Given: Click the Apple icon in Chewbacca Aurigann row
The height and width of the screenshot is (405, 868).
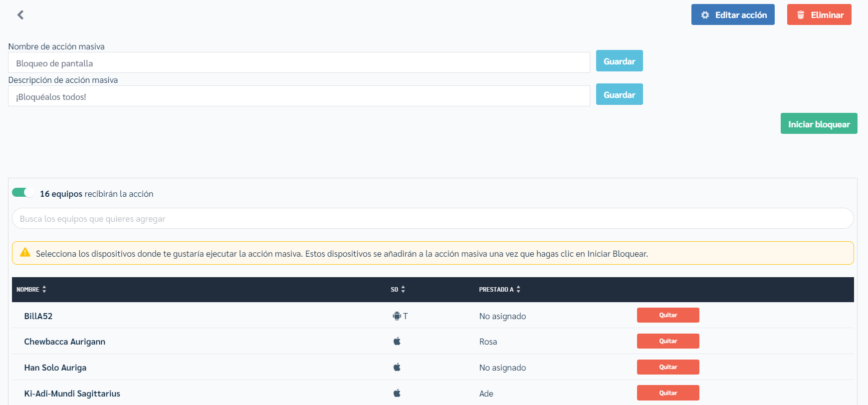Looking at the screenshot, I should (x=397, y=342).
